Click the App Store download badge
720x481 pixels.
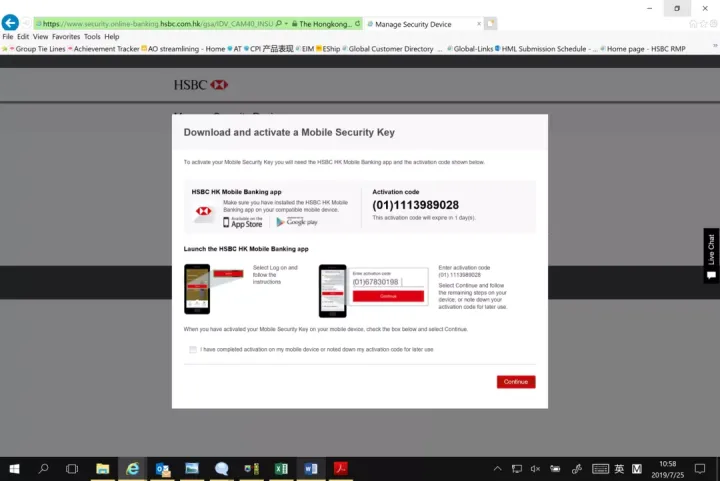(243, 222)
